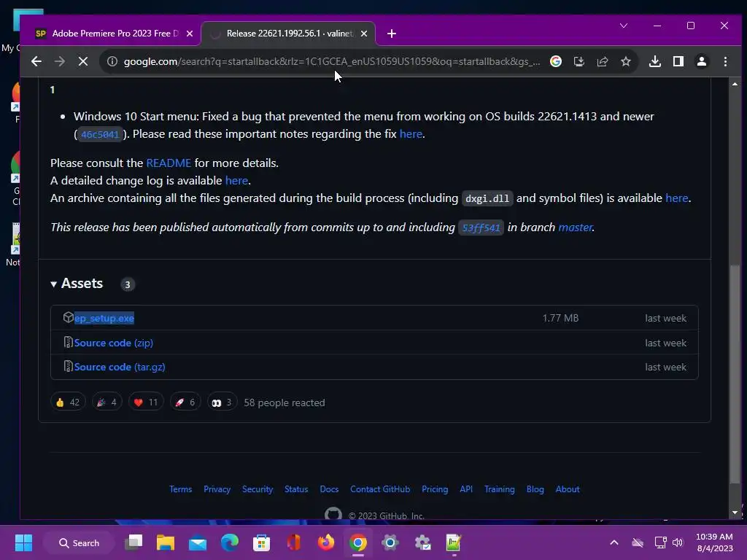
Task: Open the About footer link
Action: click(568, 489)
